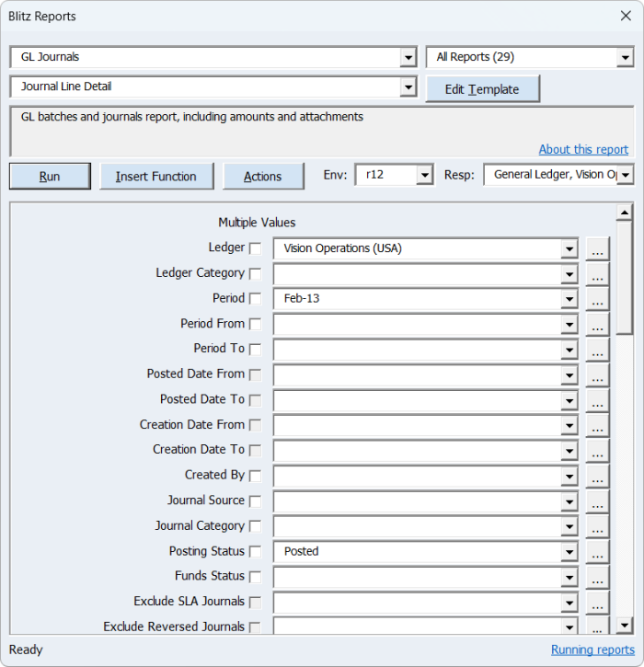This screenshot has height=667, width=644.
Task: Expand the Resp General Ledger dropdown
Action: pos(625,175)
